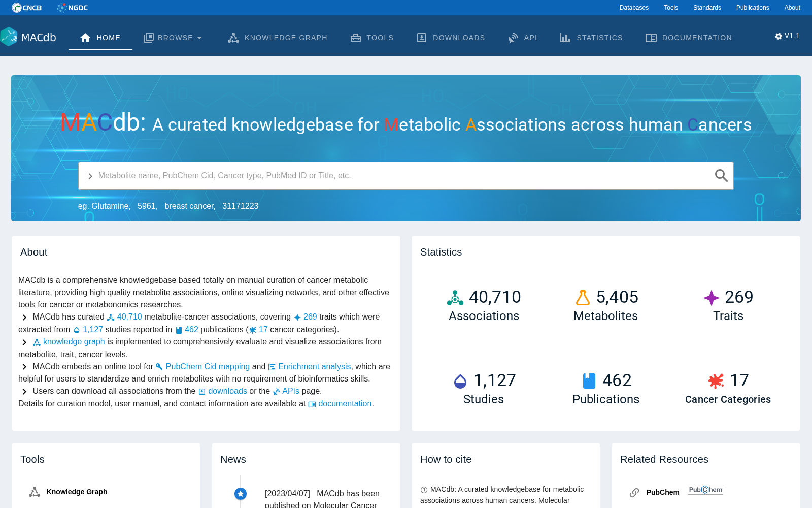This screenshot has height=508, width=812.
Task: Open the V1.1 settings gear
Action: [779, 36]
